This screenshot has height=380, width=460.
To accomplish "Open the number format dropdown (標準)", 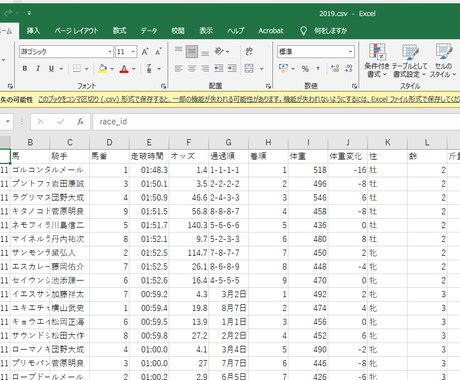I will pyautogui.click(x=350, y=52).
